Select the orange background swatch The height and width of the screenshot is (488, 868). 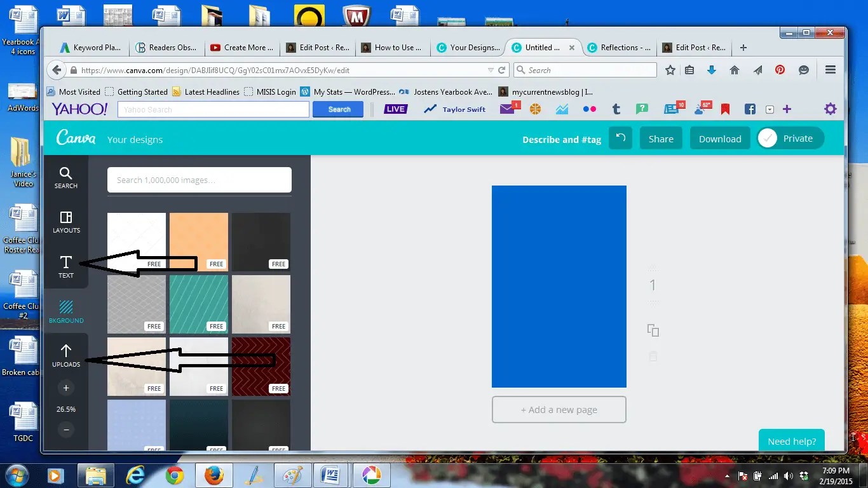click(199, 241)
